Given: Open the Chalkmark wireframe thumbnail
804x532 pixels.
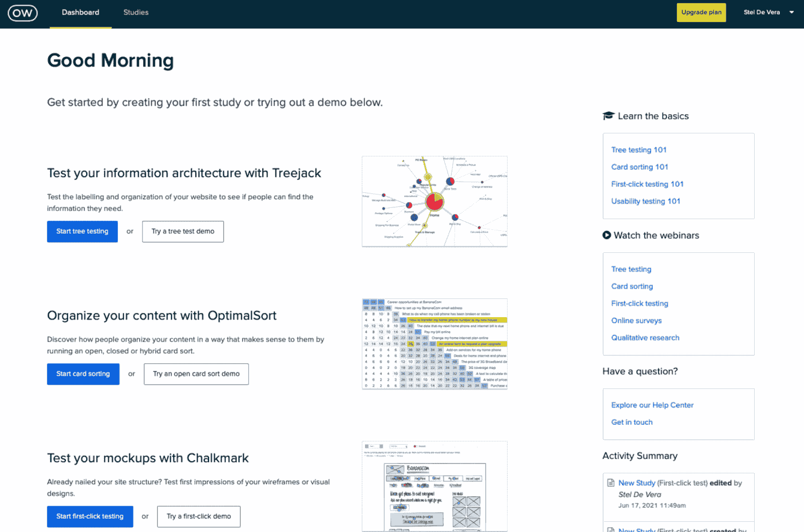Looking at the screenshot, I should click(435, 486).
